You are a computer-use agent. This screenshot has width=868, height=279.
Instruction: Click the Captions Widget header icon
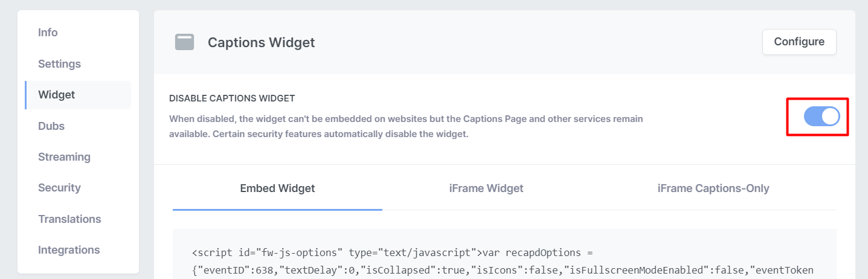click(184, 42)
